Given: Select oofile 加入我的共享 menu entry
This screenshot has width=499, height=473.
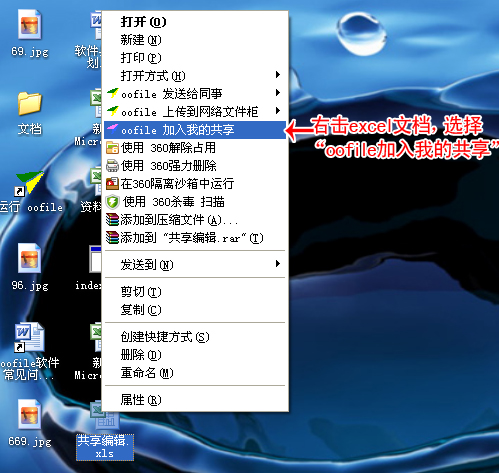Looking at the screenshot, I should [x=195, y=130].
